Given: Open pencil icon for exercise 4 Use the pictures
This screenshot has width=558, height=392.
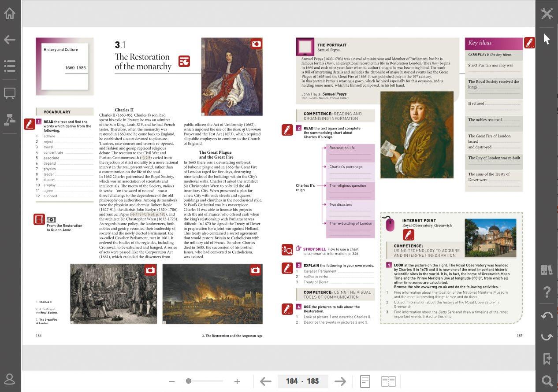Looking at the screenshot, I should click(x=287, y=309).
